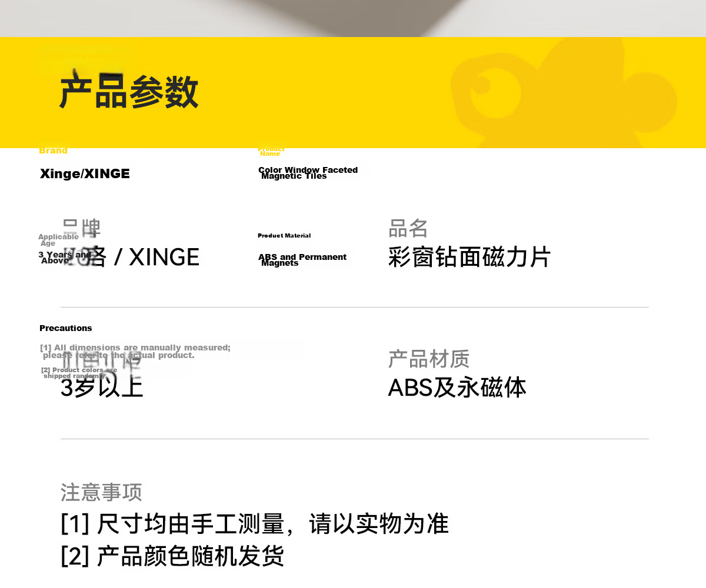Click the '彩窗钻面磁力片' product name

tap(469, 257)
